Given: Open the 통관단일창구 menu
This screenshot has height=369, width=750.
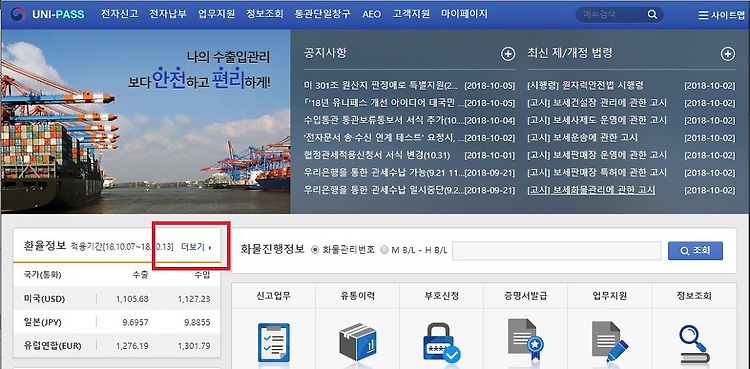Looking at the screenshot, I should coord(322,14).
